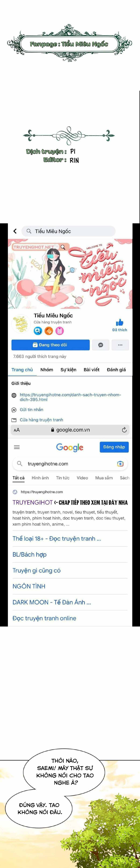Click the Gửi tin nhắn link
Viewport: 140px width, 868px height.
point(31,410)
